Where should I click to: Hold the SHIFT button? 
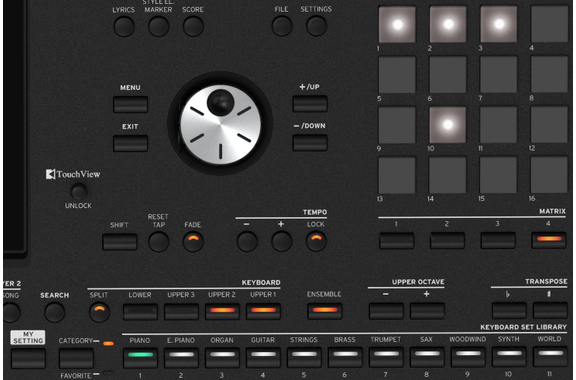click(x=120, y=242)
